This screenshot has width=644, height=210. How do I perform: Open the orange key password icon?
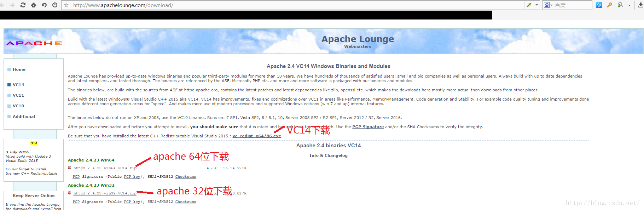pyautogui.click(x=610, y=5)
